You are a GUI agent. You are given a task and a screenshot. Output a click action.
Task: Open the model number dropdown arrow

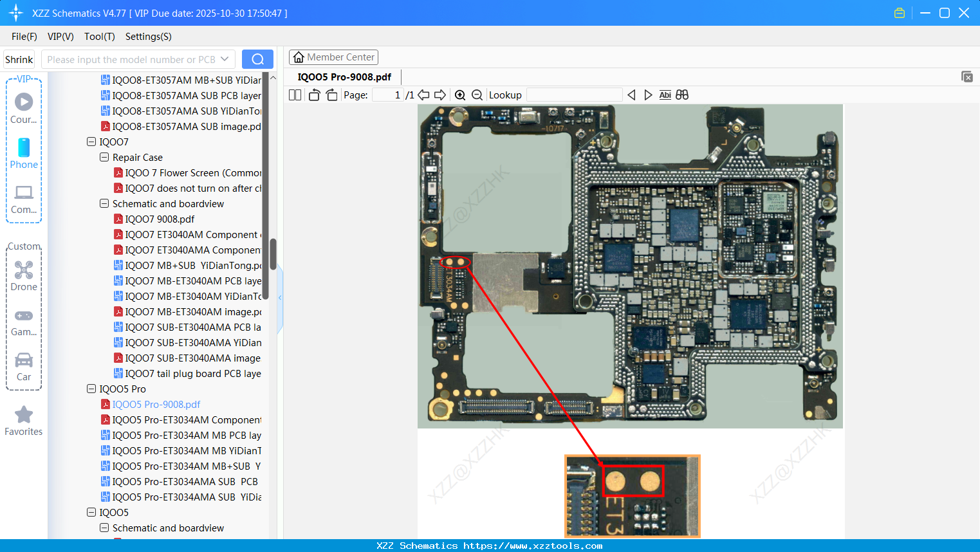point(225,59)
